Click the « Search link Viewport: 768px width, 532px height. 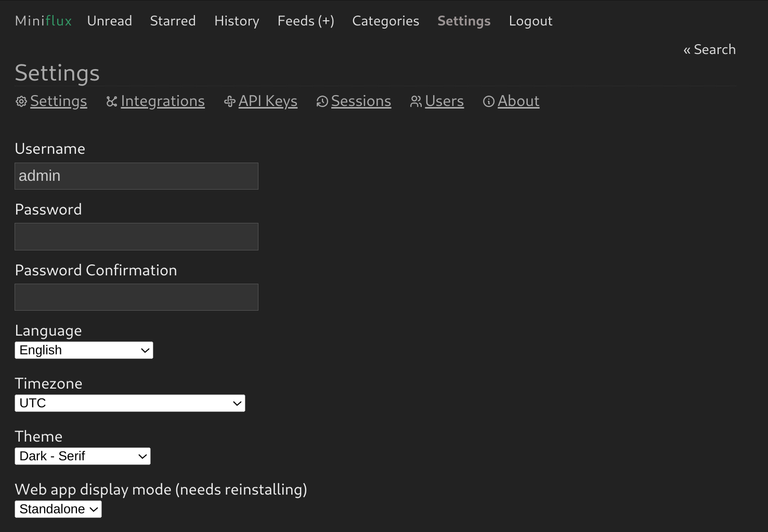(709, 49)
